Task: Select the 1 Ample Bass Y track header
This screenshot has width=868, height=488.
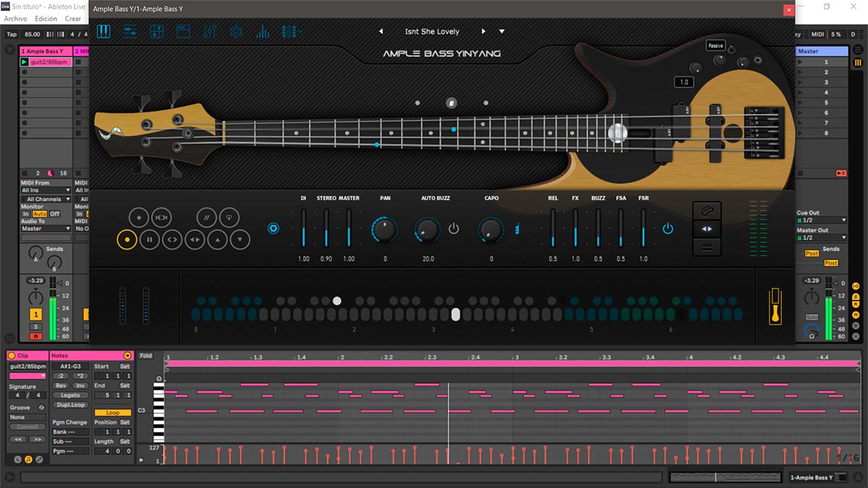Action: [x=45, y=51]
